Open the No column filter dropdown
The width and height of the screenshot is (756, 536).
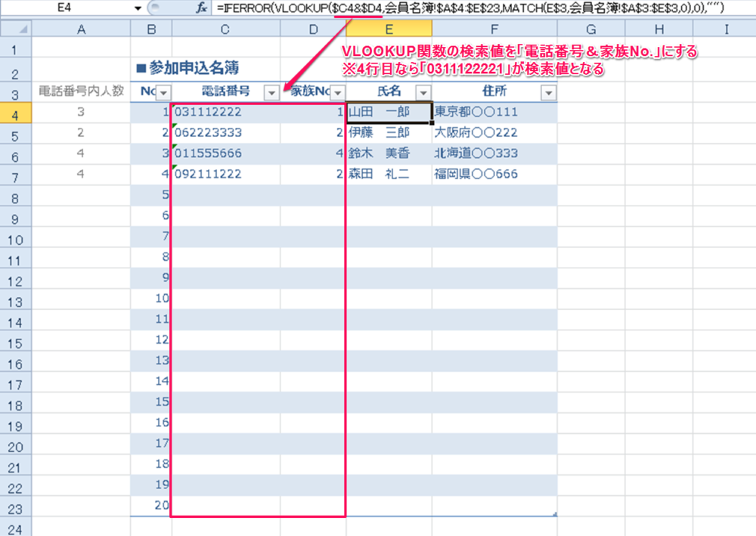[161, 92]
